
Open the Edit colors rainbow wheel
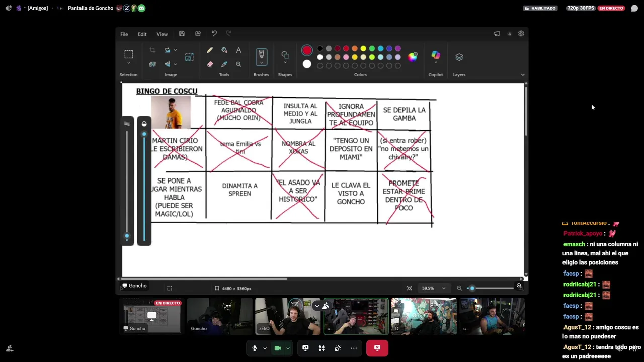pyautogui.click(x=413, y=57)
